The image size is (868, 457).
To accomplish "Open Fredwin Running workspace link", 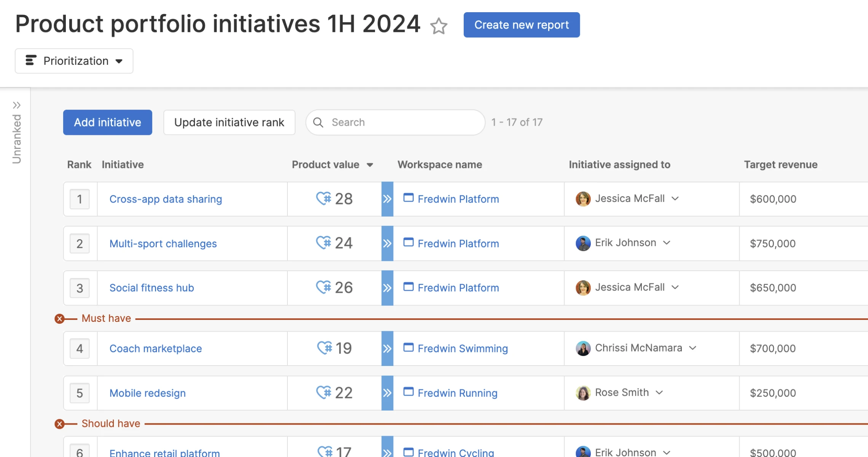I will 457,393.
